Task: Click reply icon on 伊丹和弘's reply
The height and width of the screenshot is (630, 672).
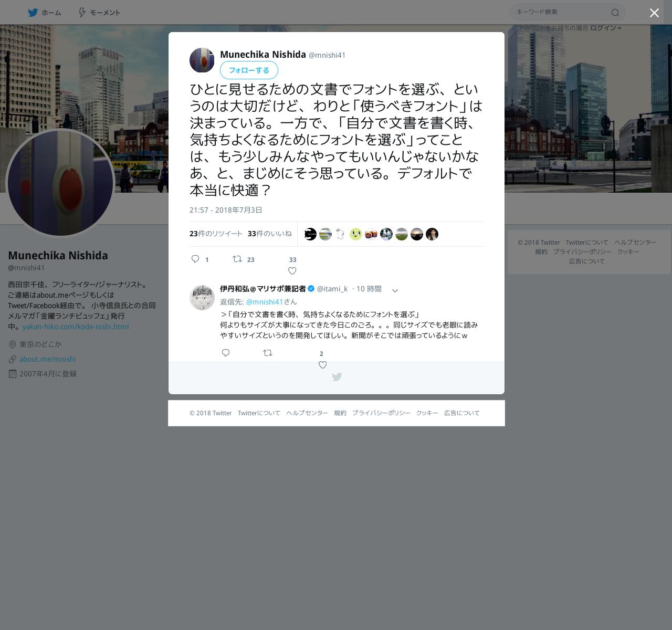Action: coord(226,353)
